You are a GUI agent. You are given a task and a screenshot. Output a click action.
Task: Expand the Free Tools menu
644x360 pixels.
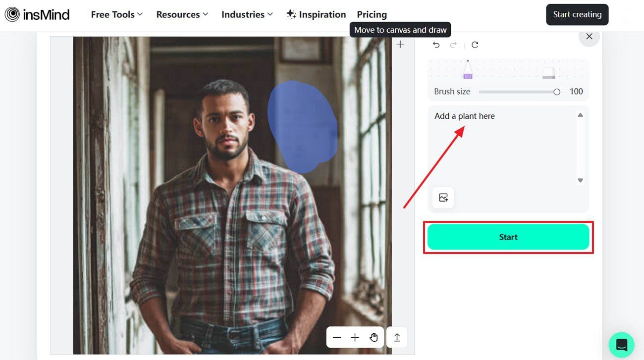click(x=117, y=14)
